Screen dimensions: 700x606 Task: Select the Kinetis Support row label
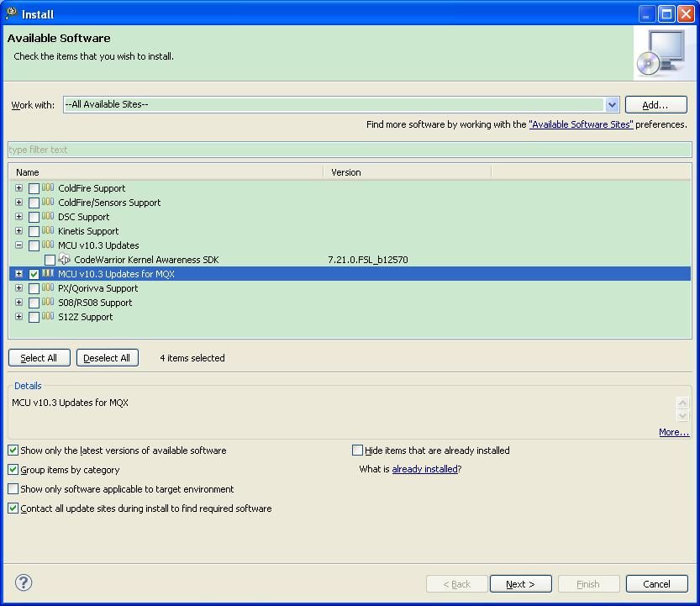pos(88,231)
